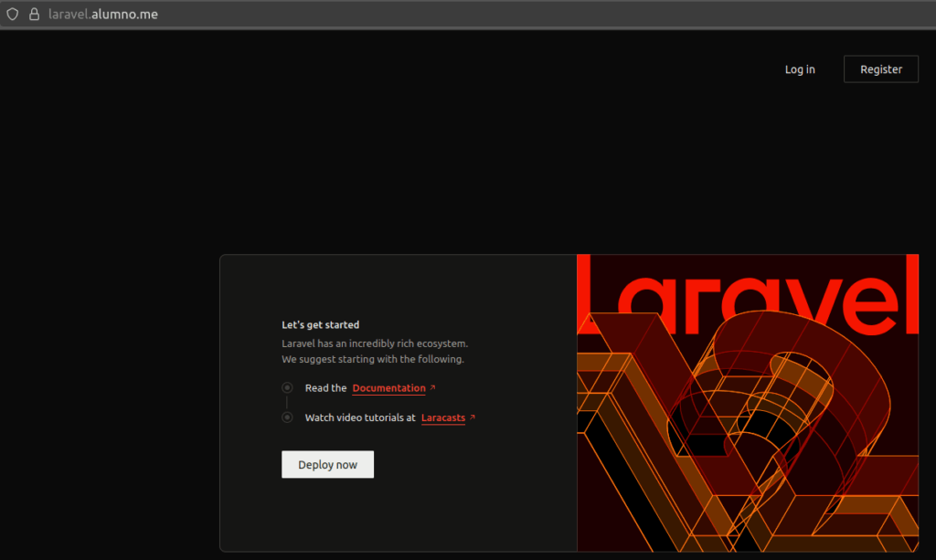936x560 pixels.
Task: Click the external-link arrow beside Documentation
Action: click(x=431, y=387)
